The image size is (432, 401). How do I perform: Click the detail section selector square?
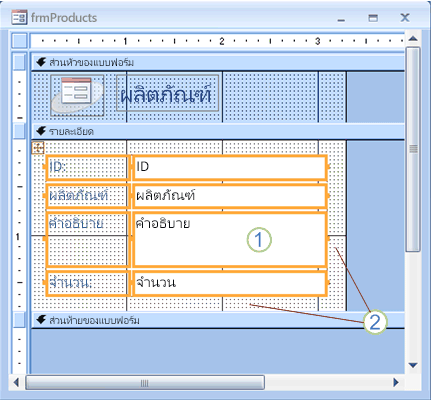(x=19, y=131)
